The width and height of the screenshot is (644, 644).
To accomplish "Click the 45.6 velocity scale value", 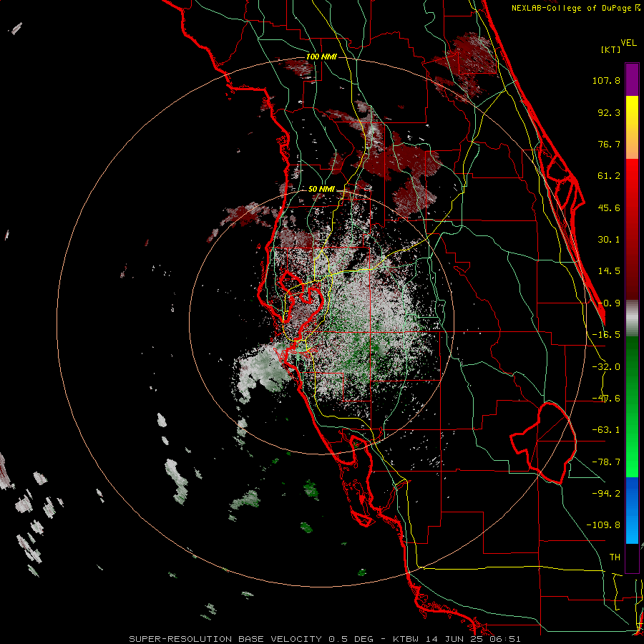I will [x=609, y=208].
